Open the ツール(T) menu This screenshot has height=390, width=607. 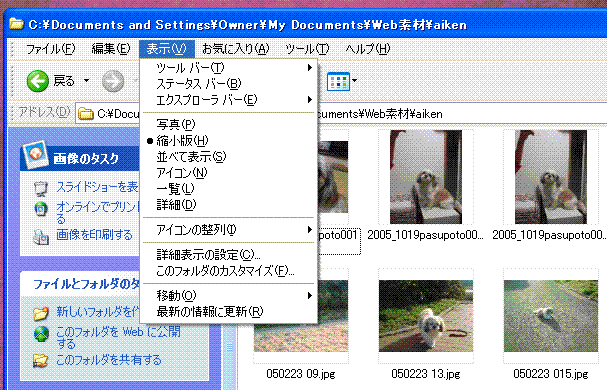(307, 49)
